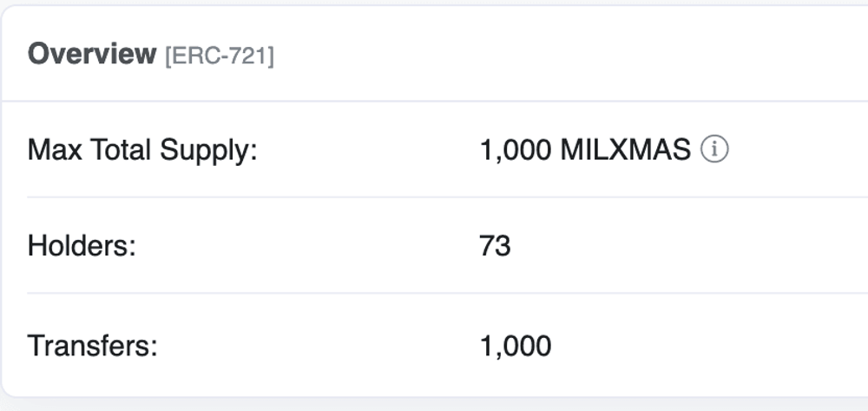Viewport: 868px width, 411px height.
Task: Click the word Overview in the header
Action: (92, 54)
